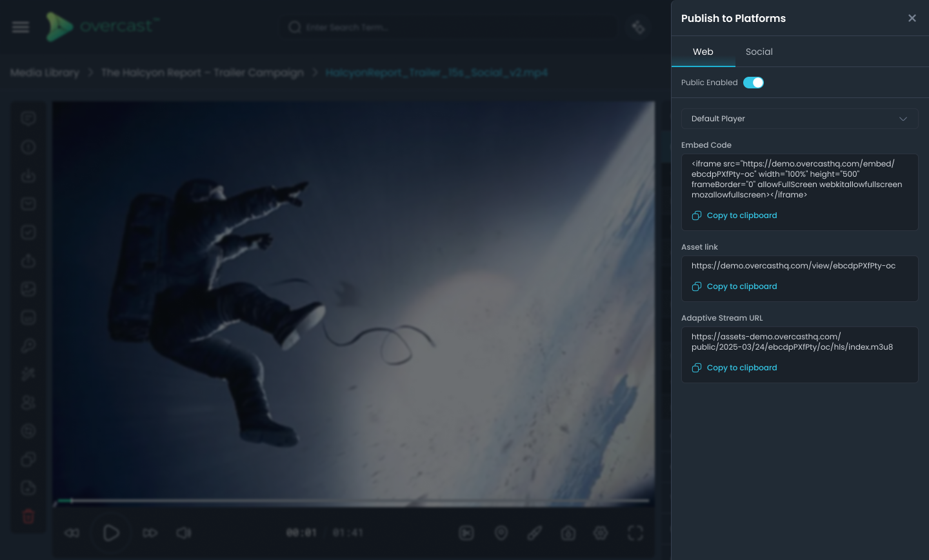This screenshot has height=560, width=929.
Task: Open the hamburger main menu
Action: click(x=21, y=27)
